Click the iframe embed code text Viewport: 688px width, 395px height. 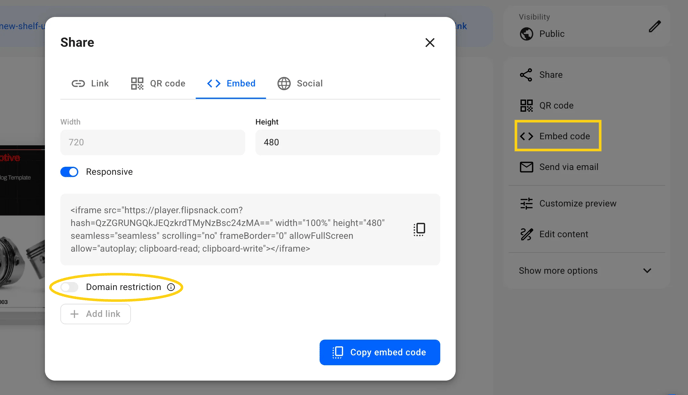click(227, 229)
